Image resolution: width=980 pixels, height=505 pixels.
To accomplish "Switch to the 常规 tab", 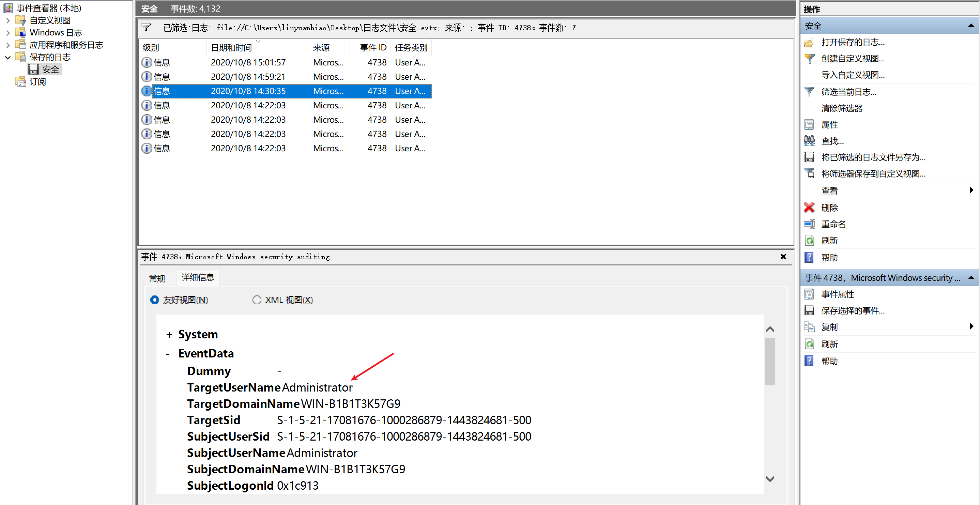I will coord(157,279).
